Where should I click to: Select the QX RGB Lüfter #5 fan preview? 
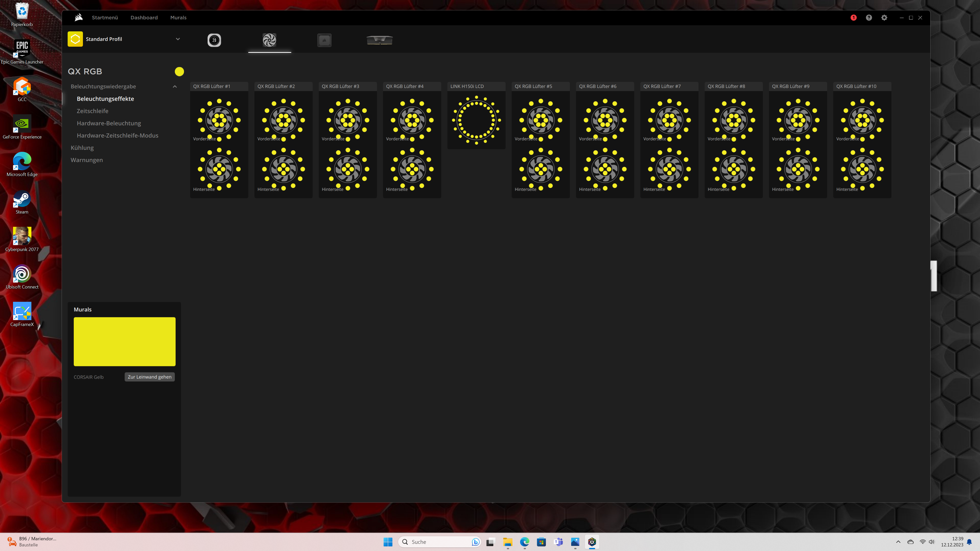pos(540,141)
